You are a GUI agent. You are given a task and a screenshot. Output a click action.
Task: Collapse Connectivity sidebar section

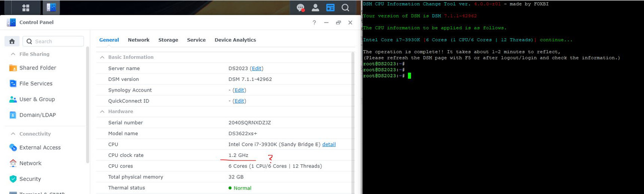tap(13, 134)
